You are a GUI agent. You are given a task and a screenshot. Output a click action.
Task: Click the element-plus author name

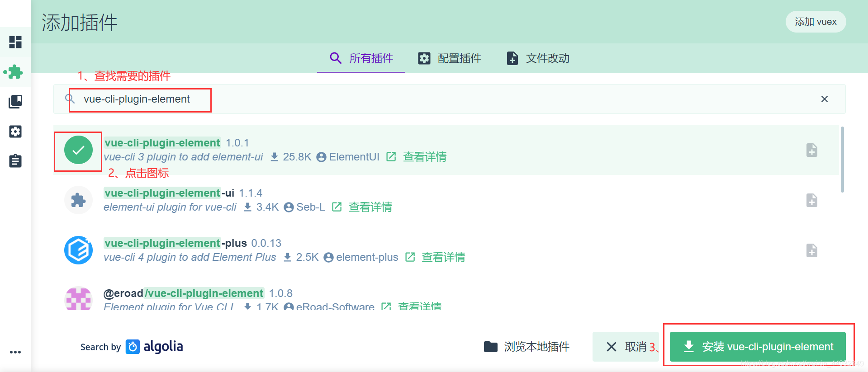(367, 257)
